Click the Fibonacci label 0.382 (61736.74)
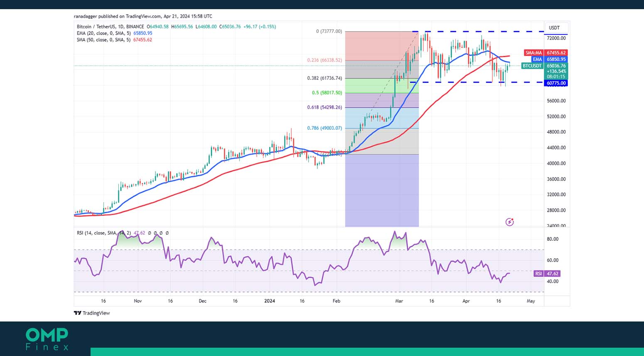This screenshot has width=644, height=356. tap(324, 78)
